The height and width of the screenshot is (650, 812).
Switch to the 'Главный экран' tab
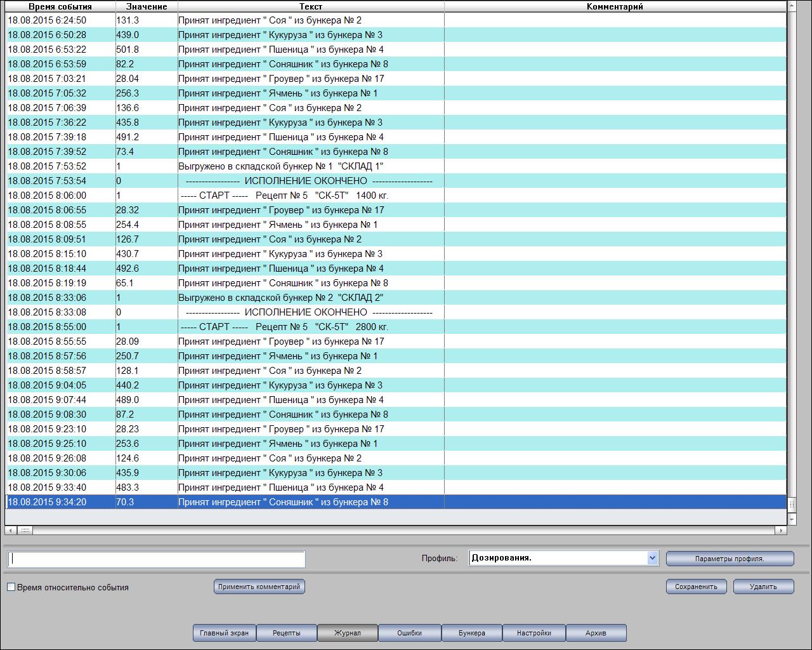pyautogui.click(x=224, y=633)
